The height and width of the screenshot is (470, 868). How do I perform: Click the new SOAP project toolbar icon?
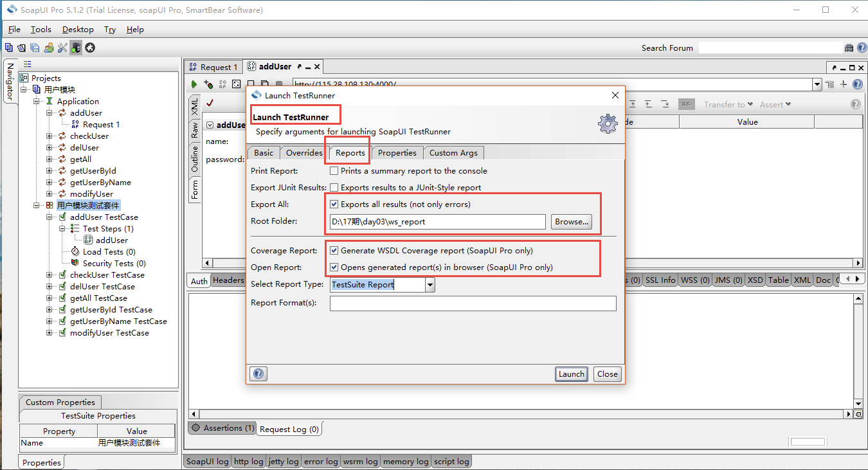click(8, 48)
